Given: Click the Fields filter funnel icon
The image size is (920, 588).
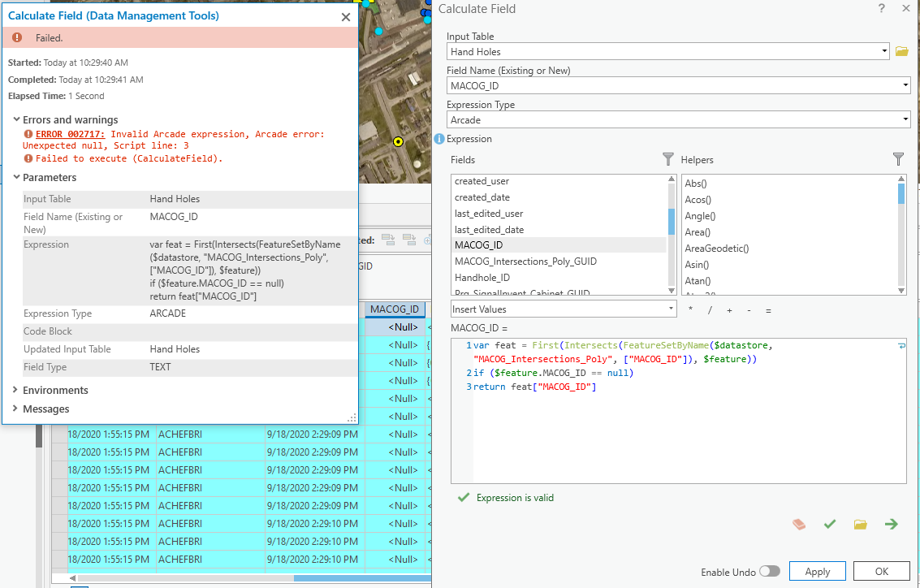Looking at the screenshot, I should pyautogui.click(x=667, y=159).
